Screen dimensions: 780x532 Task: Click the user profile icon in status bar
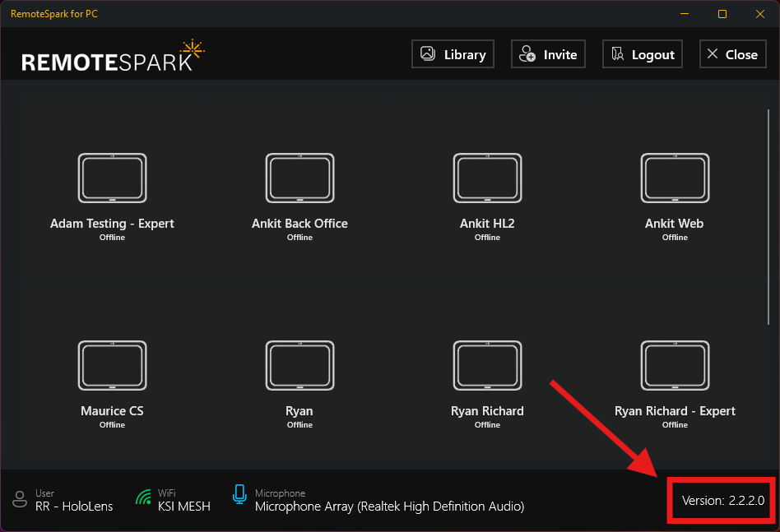[20, 499]
